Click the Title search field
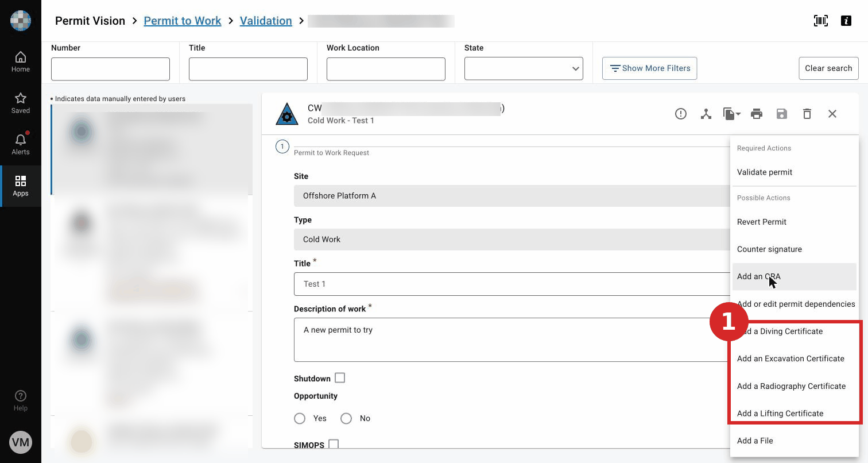The width and height of the screenshot is (868, 463). (248, 69)
